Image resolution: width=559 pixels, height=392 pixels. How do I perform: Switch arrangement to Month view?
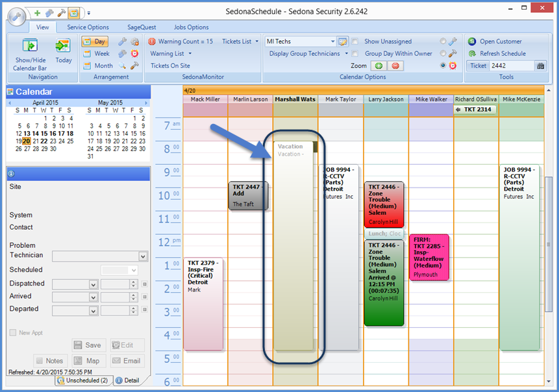click(98, 66)
